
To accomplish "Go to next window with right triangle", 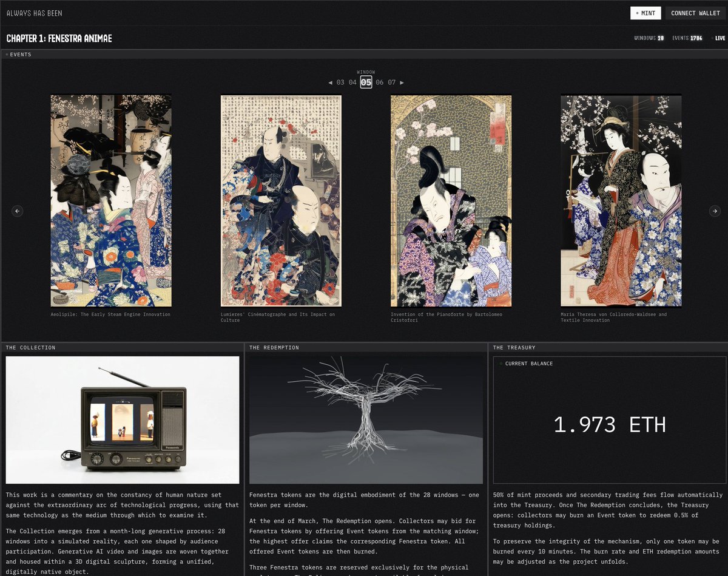I will pos(402,83).
